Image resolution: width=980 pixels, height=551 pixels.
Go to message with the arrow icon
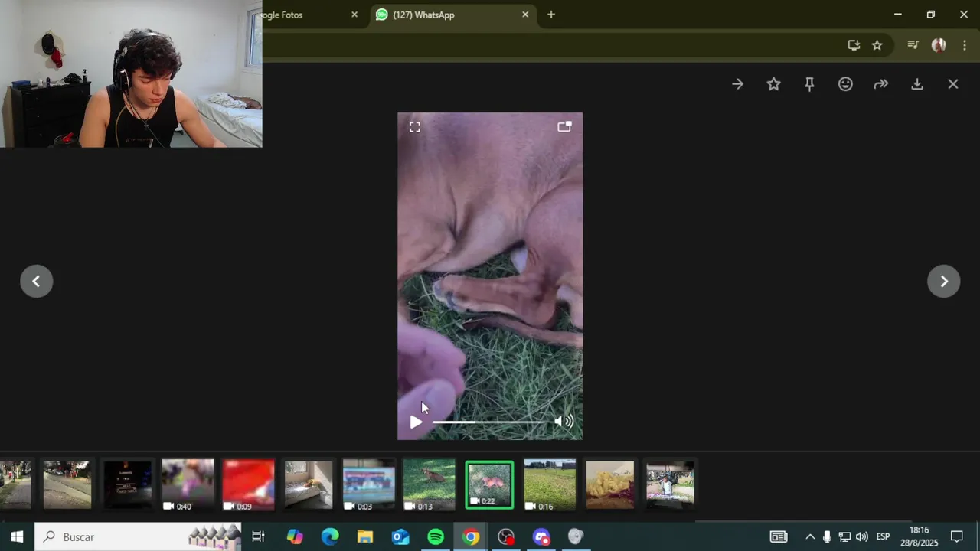[x=737, y=84]
